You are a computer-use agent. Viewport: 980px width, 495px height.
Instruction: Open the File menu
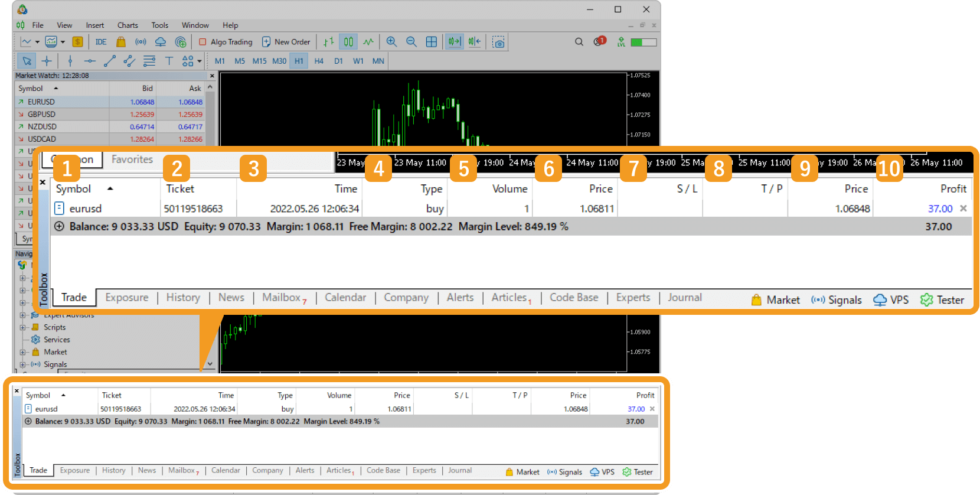[38, 25]
